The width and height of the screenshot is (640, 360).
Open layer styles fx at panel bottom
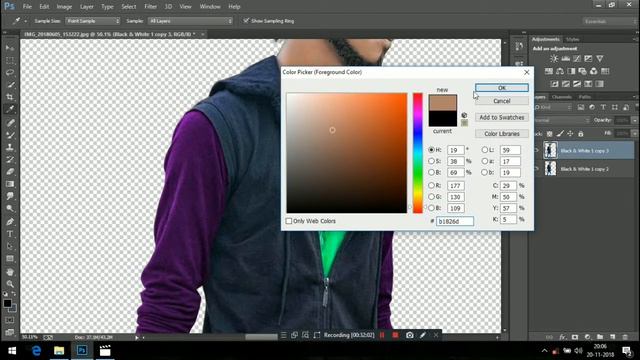point(562,337)
